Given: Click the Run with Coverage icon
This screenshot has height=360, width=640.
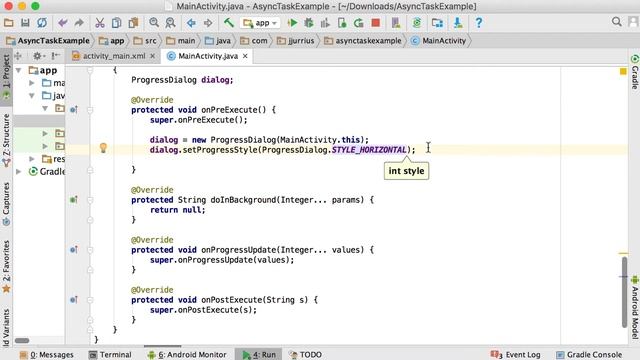Looking at the screenshot, I should 325,23.
